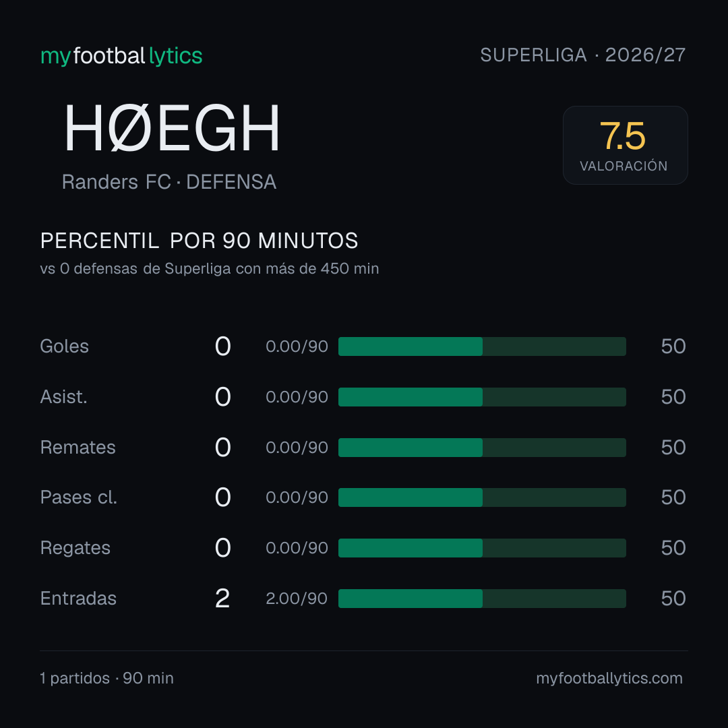The image size is (728, 728).
Task: Click the myfootballytics logo
Action: pos(121,56)
